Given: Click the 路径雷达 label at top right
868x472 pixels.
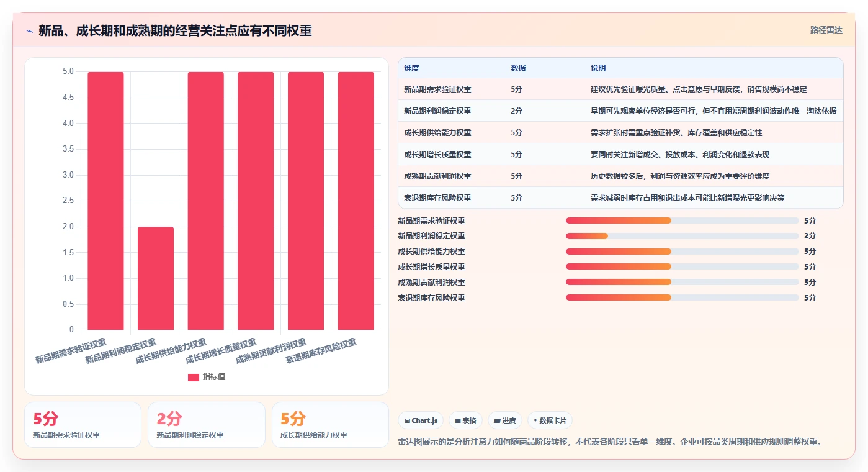Looking at the screenshot, I should pyautogui.click(x=826, y=30).
